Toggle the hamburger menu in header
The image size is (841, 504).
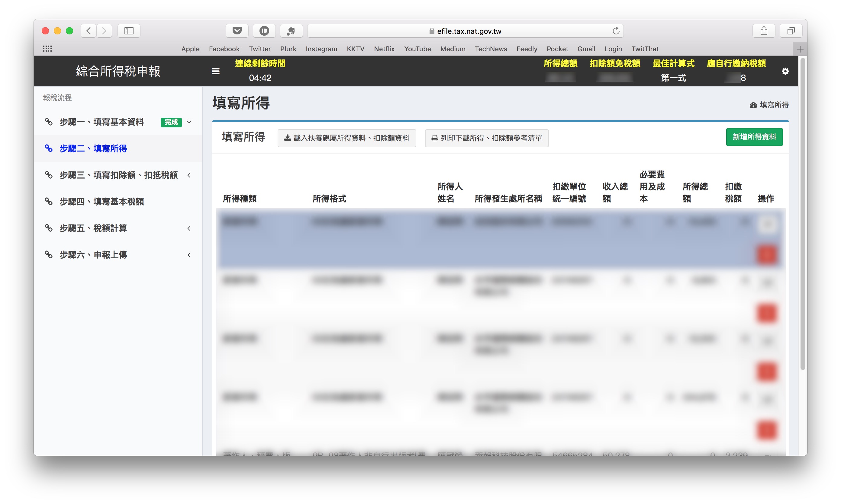coord(215,71)
